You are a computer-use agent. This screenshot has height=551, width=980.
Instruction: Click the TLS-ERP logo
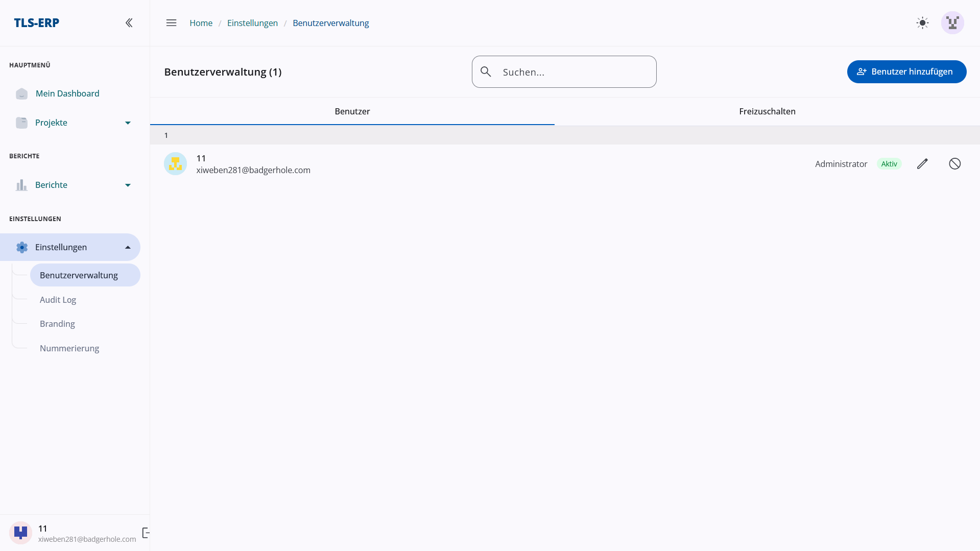tap(36, 22)
